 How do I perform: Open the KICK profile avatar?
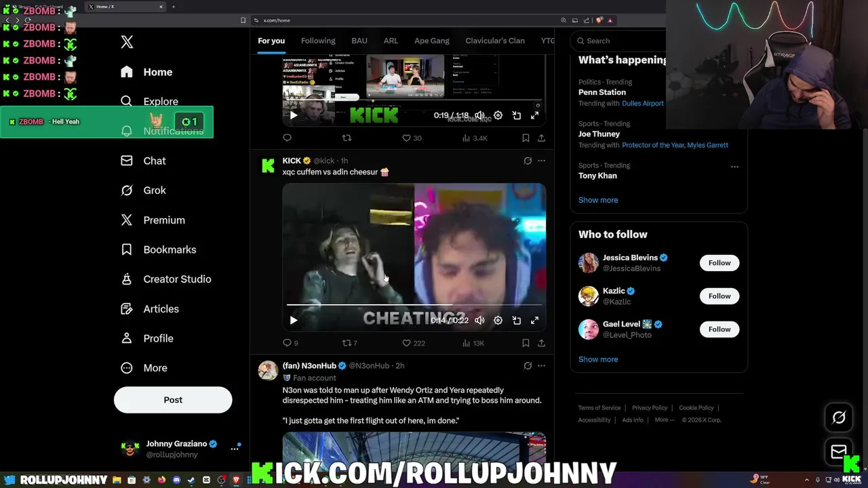click(268, 166)
